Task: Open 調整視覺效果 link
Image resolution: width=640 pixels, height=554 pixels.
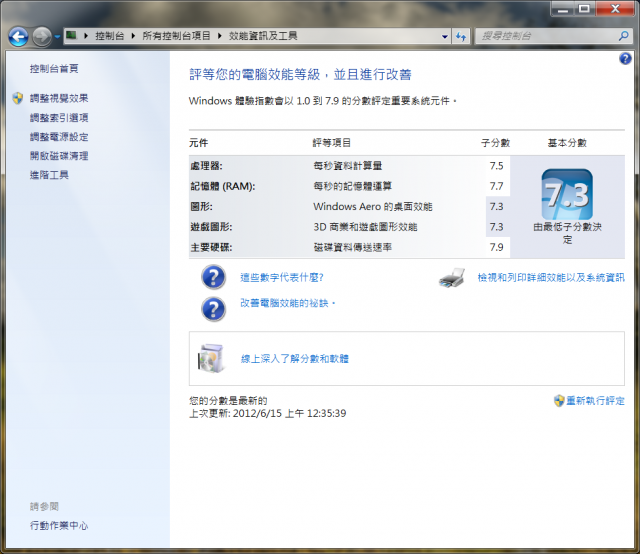Action: click(x=59, y=98)
